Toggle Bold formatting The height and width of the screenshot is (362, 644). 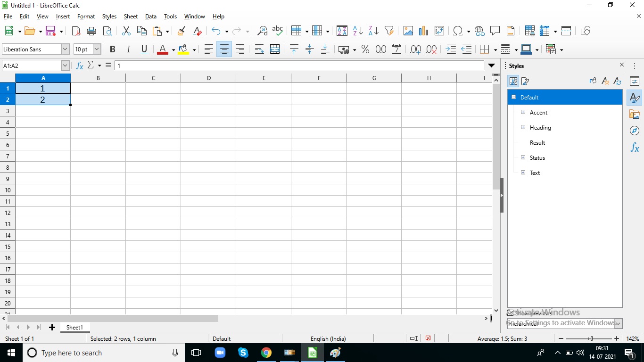click(112, 49)
